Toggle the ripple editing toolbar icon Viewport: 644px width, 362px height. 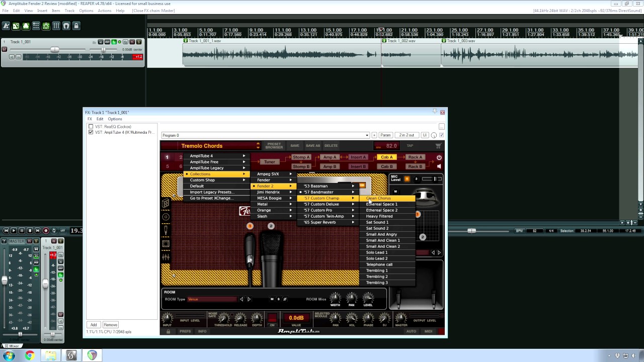click(x=36, y=26)
